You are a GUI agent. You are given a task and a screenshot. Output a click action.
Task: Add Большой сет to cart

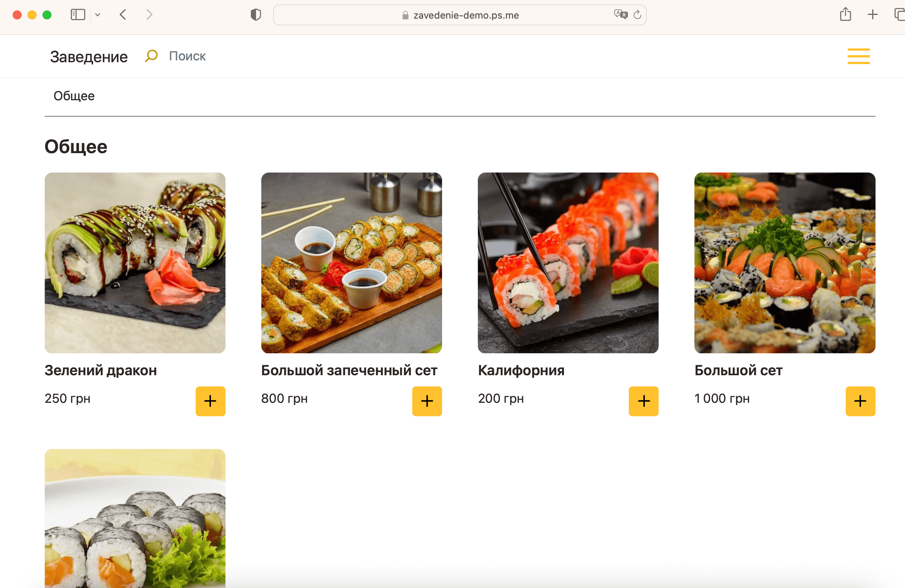point(860,401)
